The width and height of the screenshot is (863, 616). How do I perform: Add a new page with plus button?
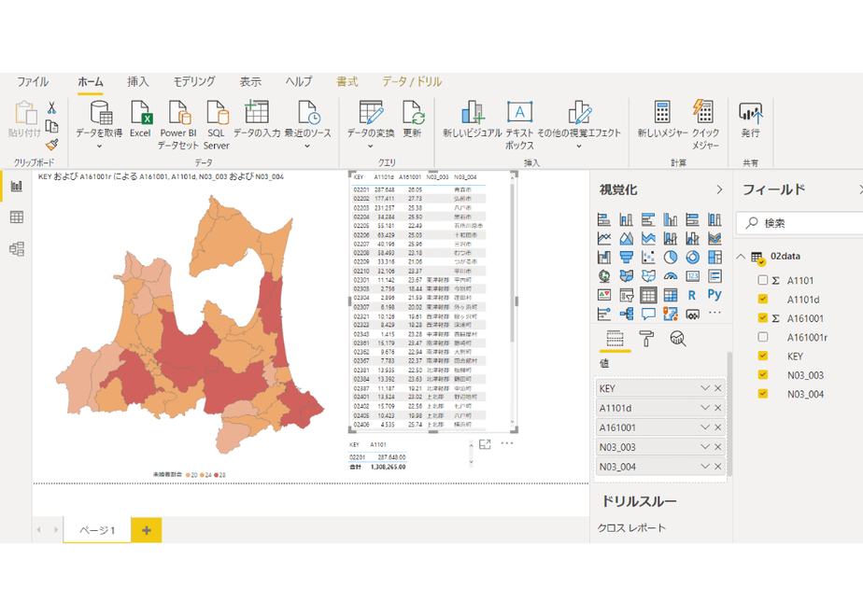[x=147, y=530]
